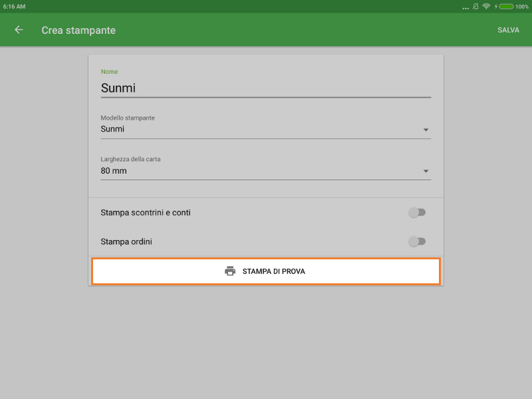
Task: Click the STAMPA DI PROVA button
Action: coord(265,271)
